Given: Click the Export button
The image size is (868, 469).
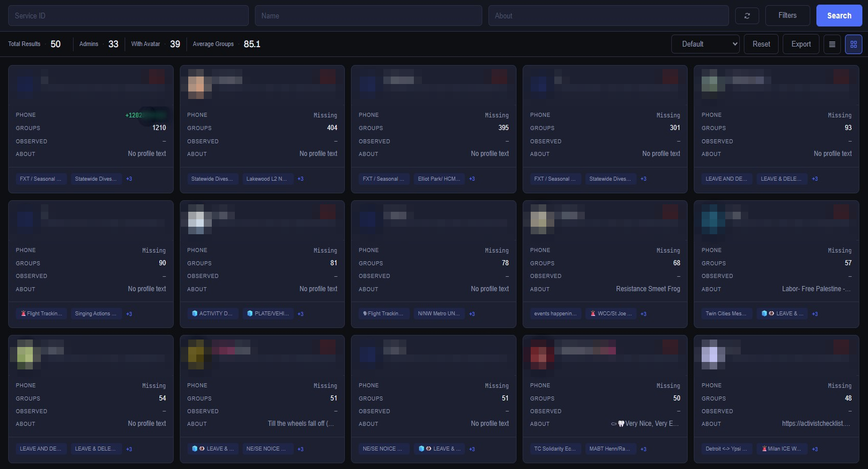Looking at the screenshot, I should point(801,44).
